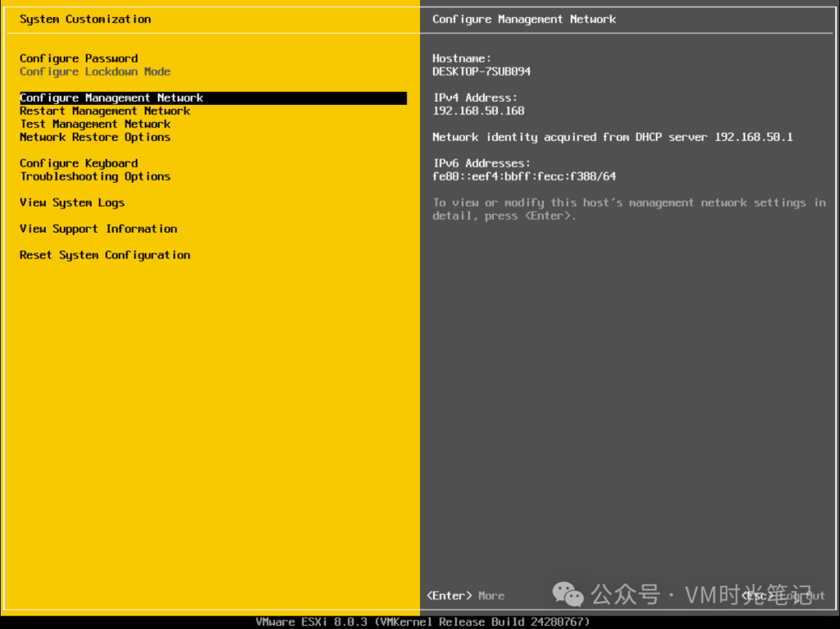Click the DHCP server 192.168.50.1 line
Image resolution: width=840 pixels, height=629 pixels.
coord(612,137)
